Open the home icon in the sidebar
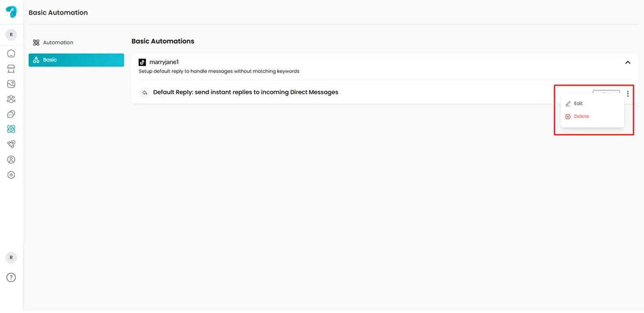This screenshot has width=644, height=313. (x=11, y=54)
